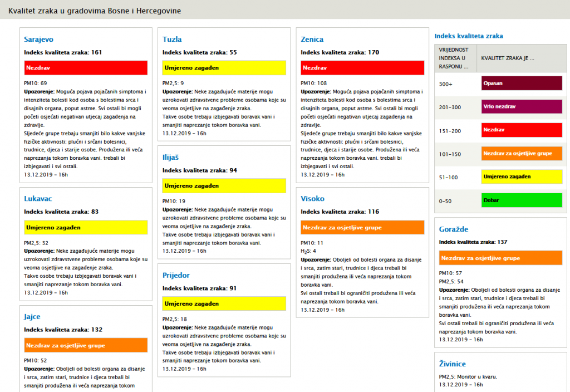This screenshot has height=392, width=570.
Task: Click the red Nezdrav legend swatch
Action: coord(522,130)
